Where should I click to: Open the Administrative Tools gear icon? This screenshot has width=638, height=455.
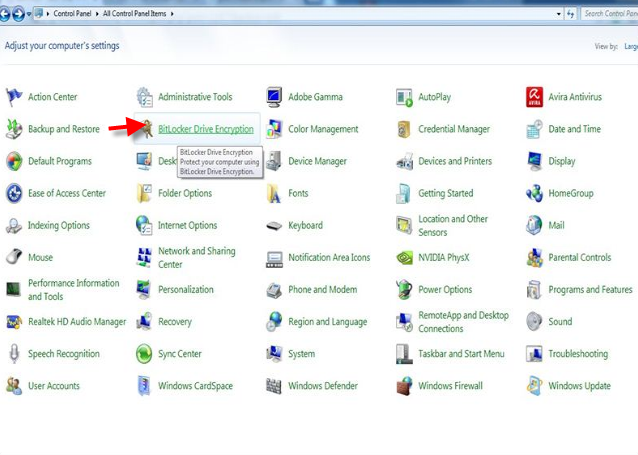[x=144, y=97]
